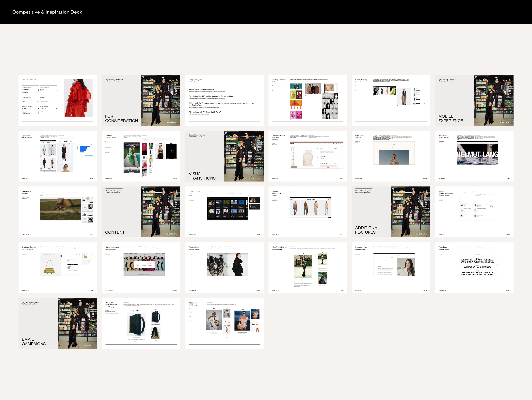Open the Featured Collections slide
532x400 pixels.
pyautogui.click(x=307, y=212)
